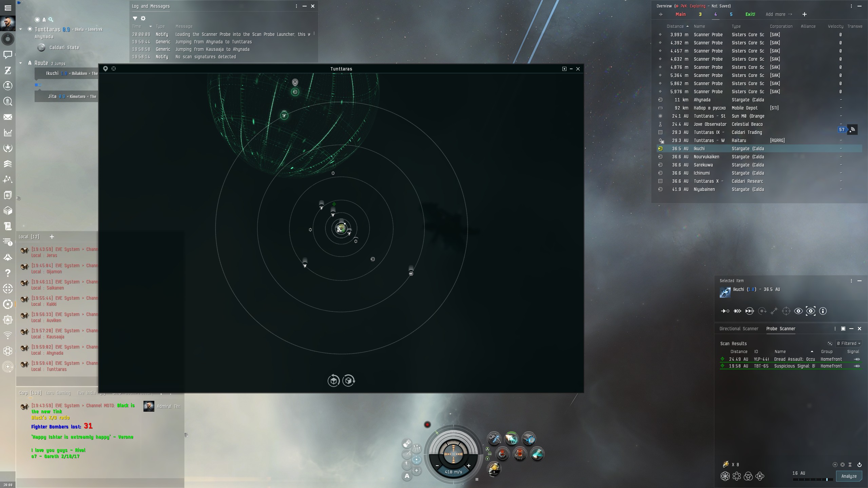Click the Analyze button in Probe Scanner
This screenshot has width=868, height=488.
(849, 476)
